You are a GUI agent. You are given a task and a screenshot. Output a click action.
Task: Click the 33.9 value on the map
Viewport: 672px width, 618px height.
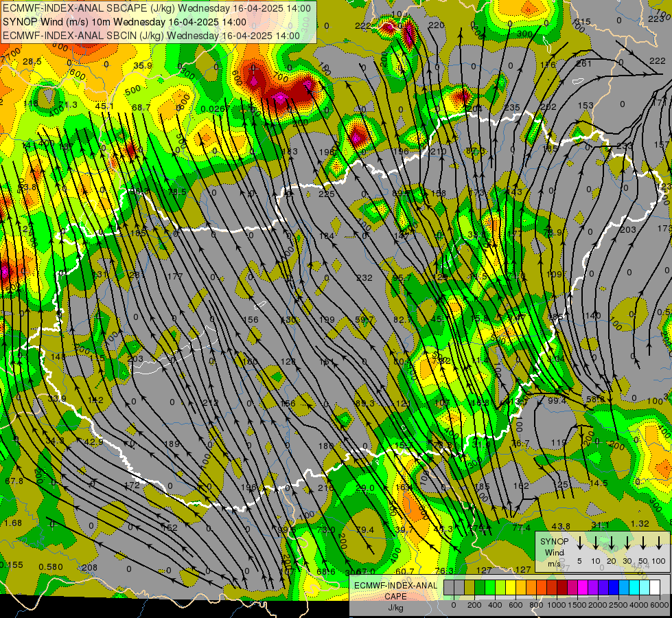(56, 399)
